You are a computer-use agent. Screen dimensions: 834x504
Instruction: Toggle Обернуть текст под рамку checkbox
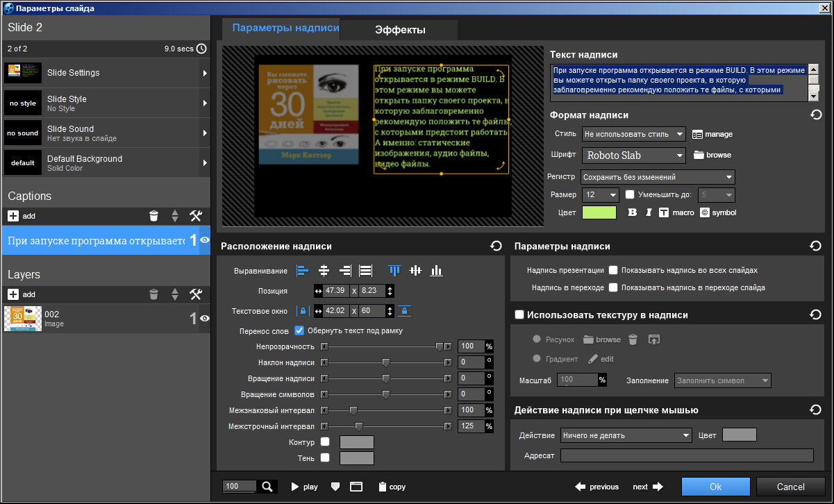coord(299,330)
